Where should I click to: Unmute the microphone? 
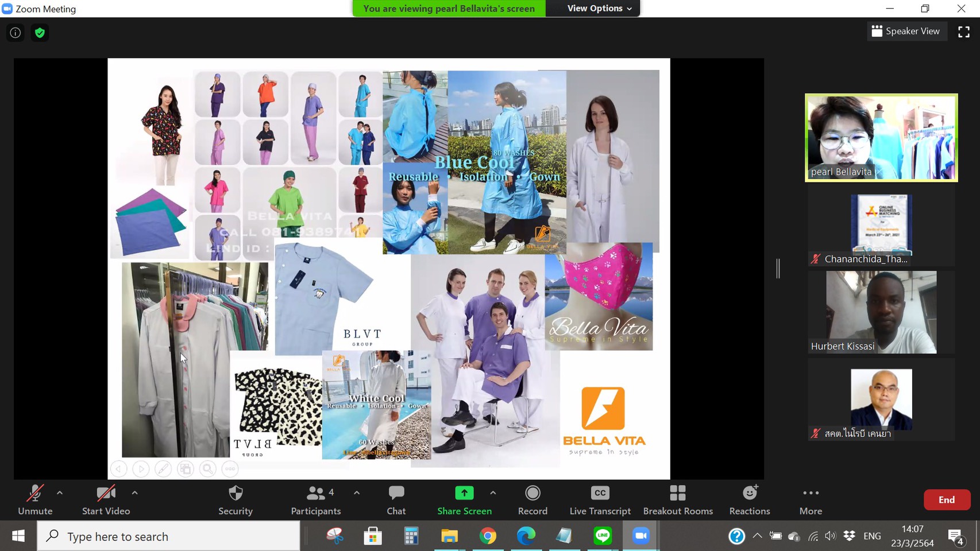coord(35,499)
